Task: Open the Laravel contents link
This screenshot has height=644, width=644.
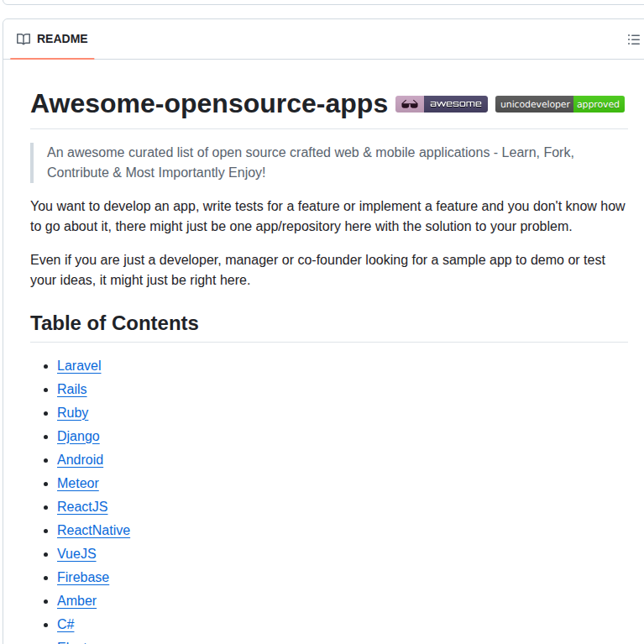Action: coord(79,365)
